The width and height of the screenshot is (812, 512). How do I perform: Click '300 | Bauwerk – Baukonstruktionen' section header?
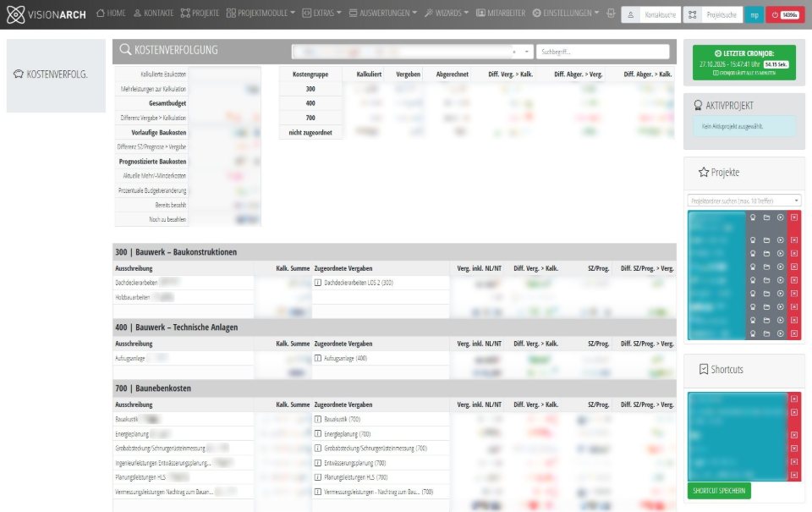[x=394, y=252]
